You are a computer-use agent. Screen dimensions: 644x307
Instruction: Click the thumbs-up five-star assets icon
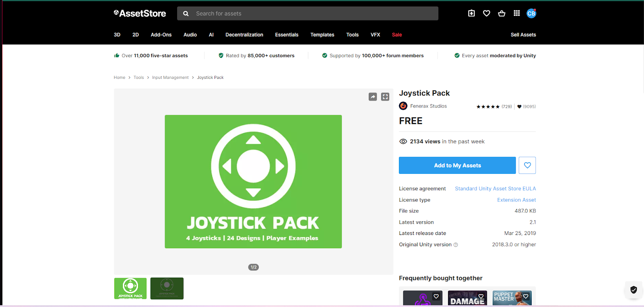point(117,56)
